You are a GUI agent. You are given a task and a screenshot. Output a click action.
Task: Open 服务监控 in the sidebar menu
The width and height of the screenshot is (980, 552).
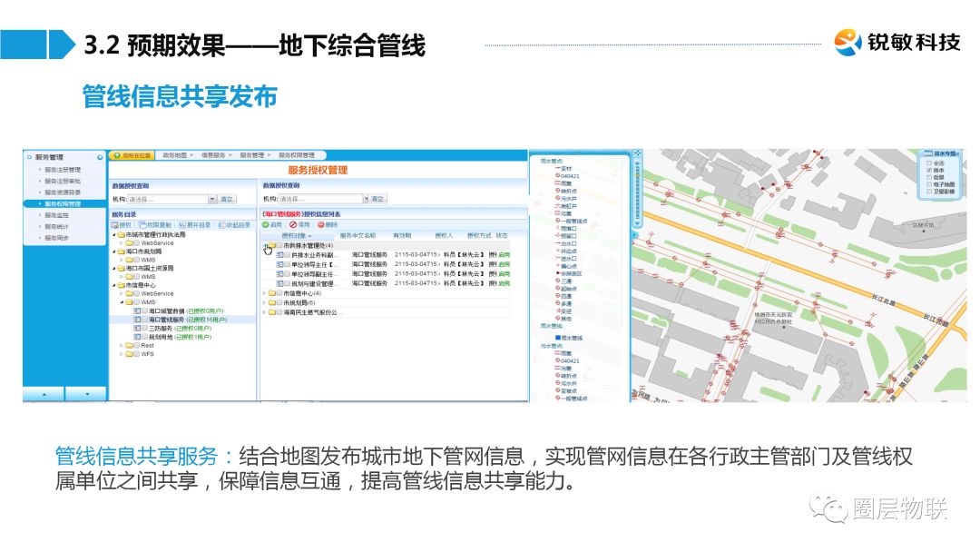57,215
